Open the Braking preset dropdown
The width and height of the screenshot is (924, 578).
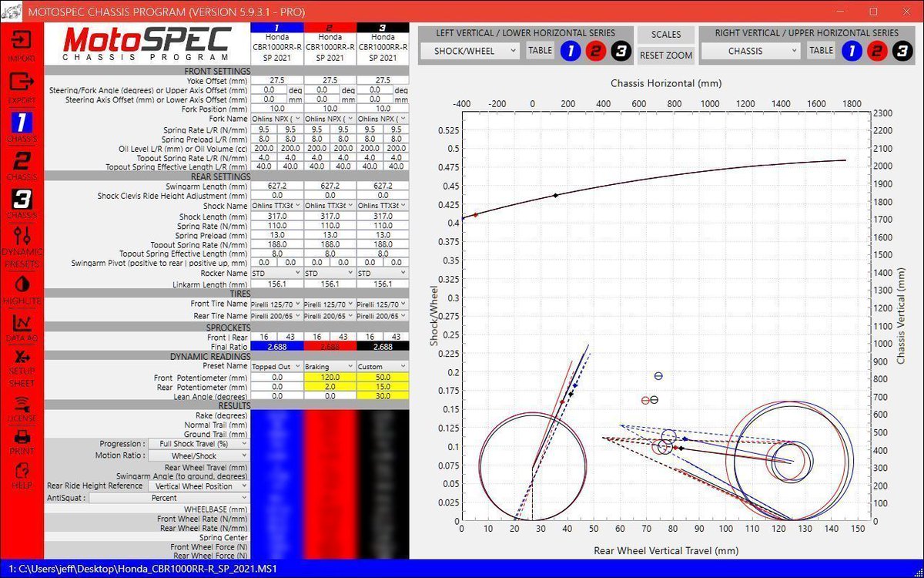click(x=330, y=366)
